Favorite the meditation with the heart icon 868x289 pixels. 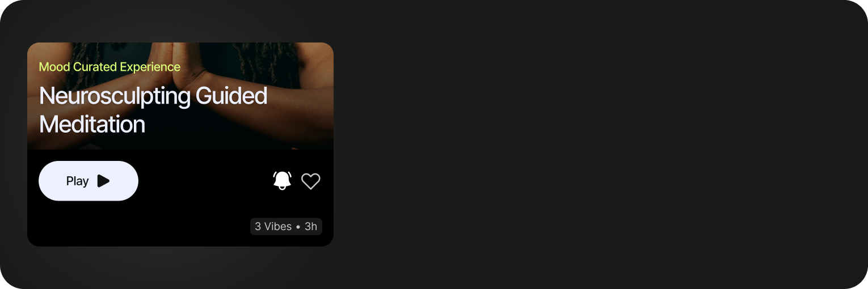(310, 181)
